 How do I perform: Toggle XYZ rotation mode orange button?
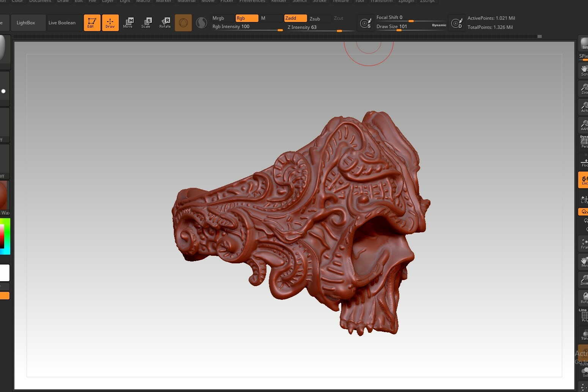tap(584, 212)
